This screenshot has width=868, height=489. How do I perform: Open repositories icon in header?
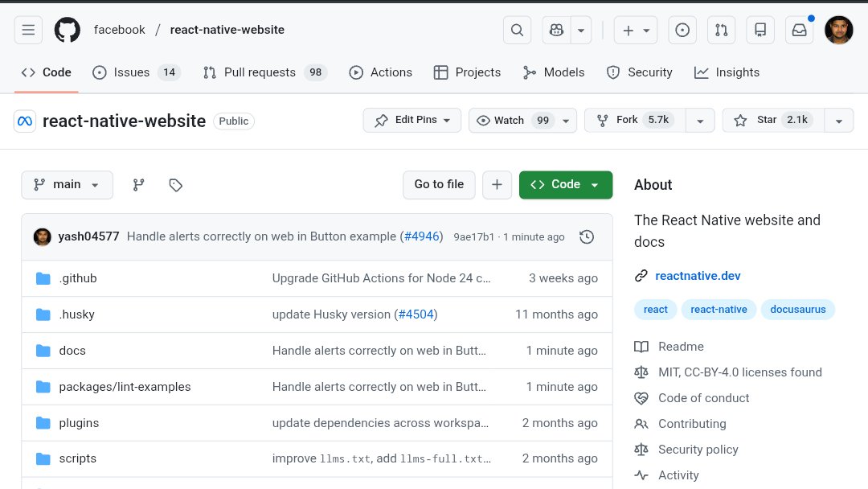760,30
